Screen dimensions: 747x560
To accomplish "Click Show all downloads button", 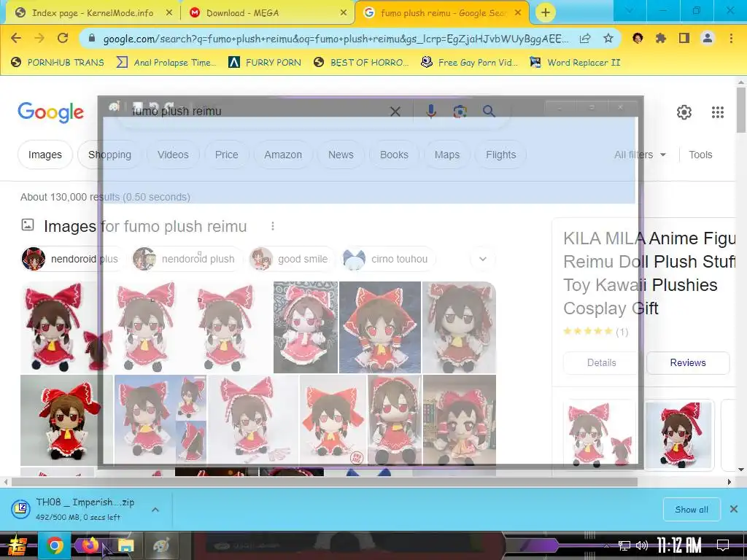I will 692,510.
